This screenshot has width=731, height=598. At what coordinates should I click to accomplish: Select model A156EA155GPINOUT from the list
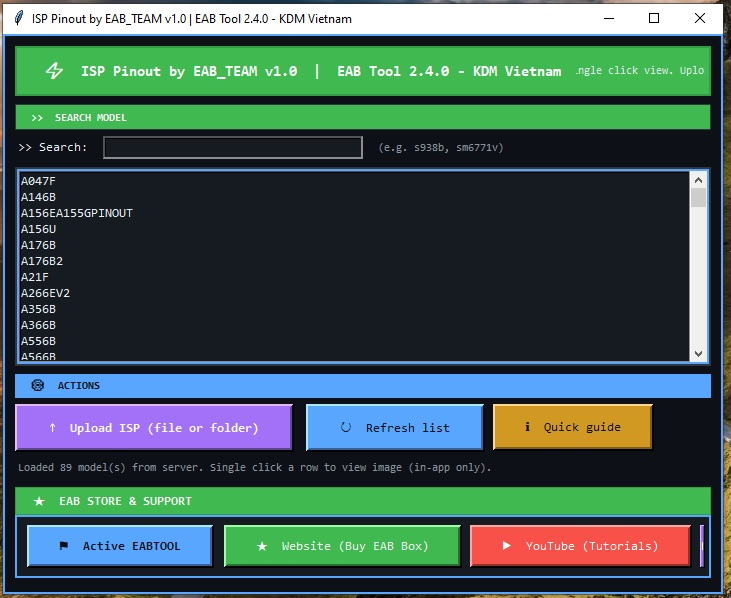point(77,213)
